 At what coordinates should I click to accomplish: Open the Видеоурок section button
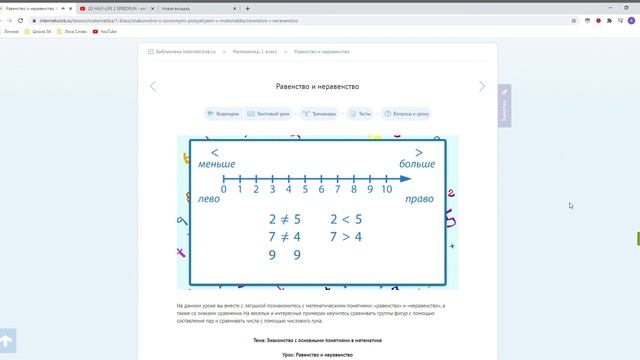point(223,114)
